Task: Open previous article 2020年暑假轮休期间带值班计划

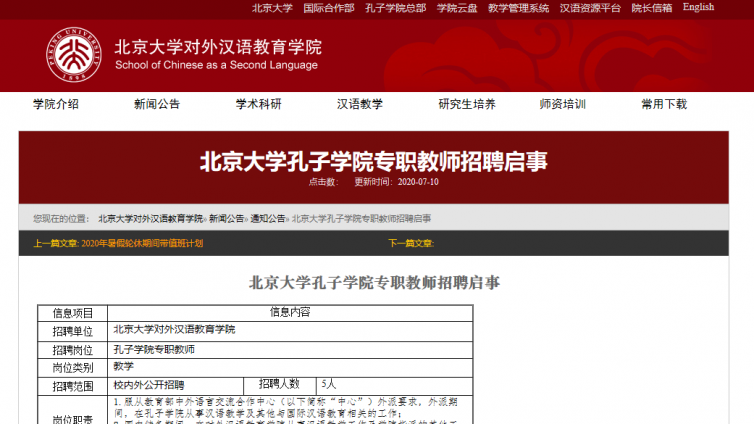Action: click(x=142, y=243)
